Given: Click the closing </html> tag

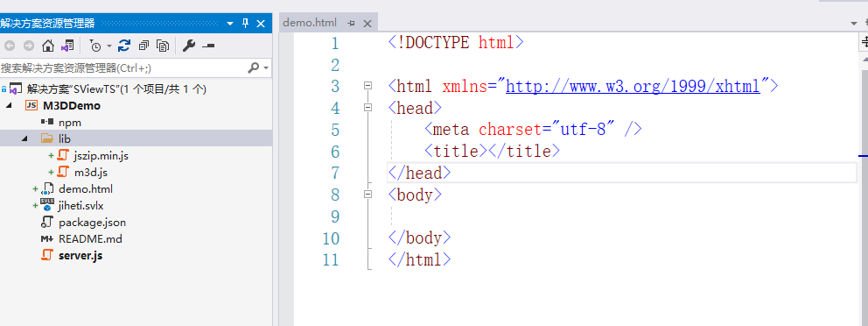Looking at the screenshot, I should (x=420, y=259).
